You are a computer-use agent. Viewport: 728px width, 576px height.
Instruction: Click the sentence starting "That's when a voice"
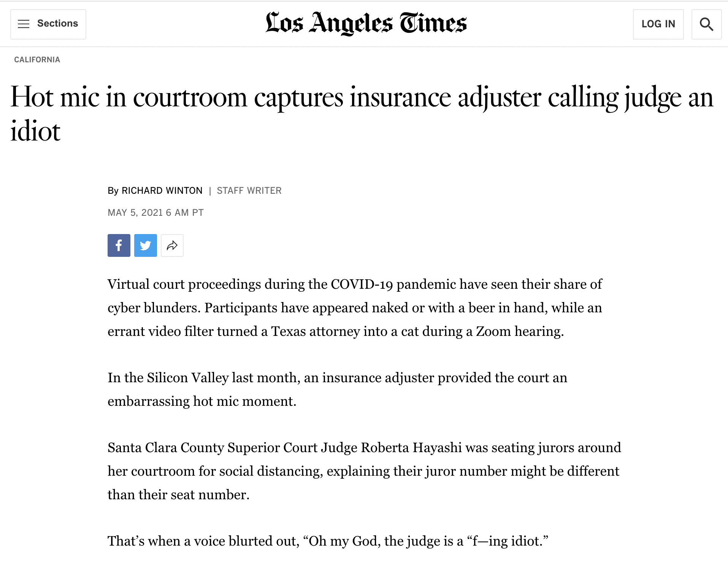coord(328,541)
